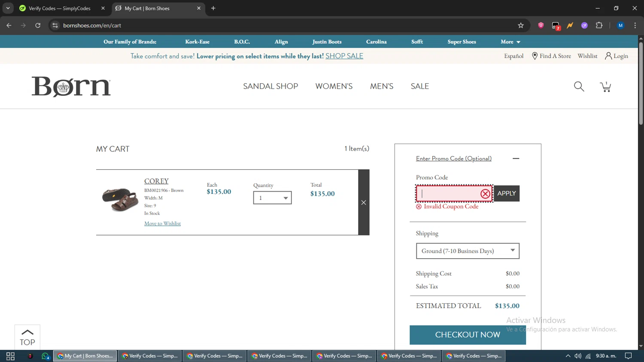The image size is (644, 362).
Task: Open the site search magnifier icon
Action: (579, 87)
